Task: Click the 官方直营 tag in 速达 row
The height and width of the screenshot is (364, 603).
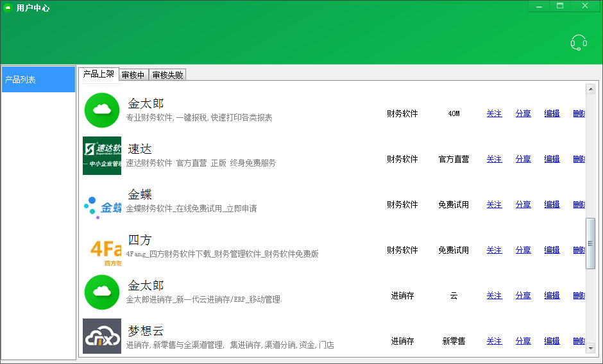Action: (x=454, y=159)
